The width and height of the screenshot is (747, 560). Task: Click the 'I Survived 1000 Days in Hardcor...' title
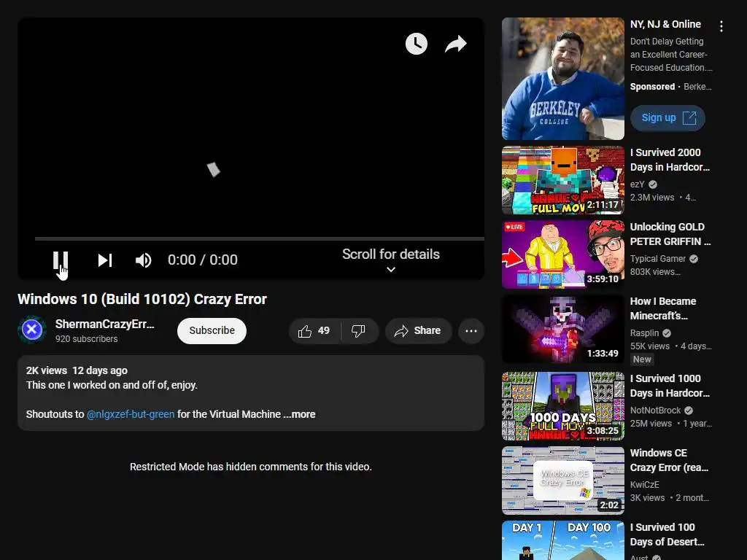point(670,386)
